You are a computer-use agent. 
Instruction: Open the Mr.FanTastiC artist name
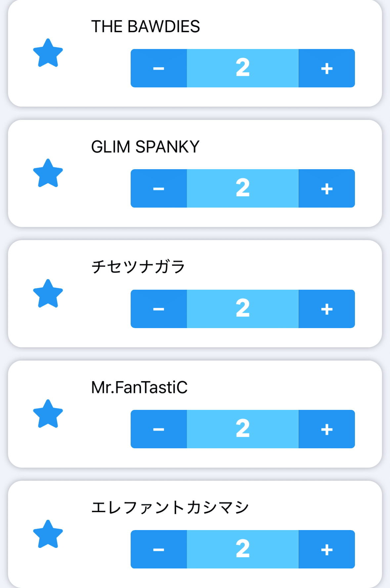139,387
